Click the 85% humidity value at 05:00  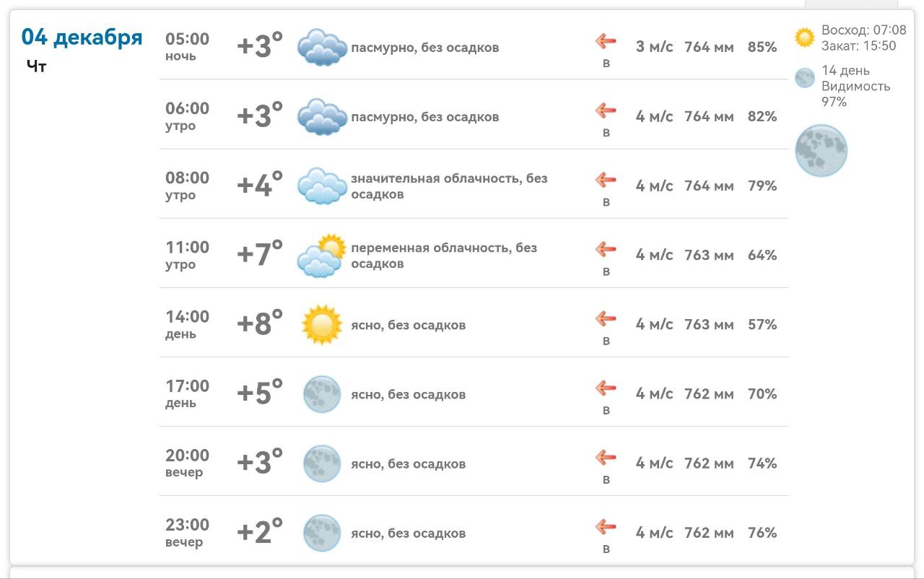tap(762, 48)
